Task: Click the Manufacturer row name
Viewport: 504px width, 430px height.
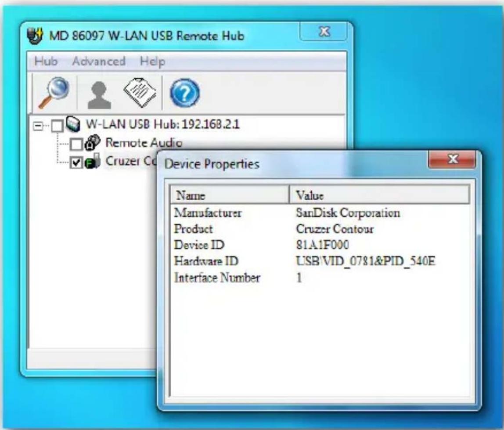Action: pyautogui.click(x=208, y=213)
